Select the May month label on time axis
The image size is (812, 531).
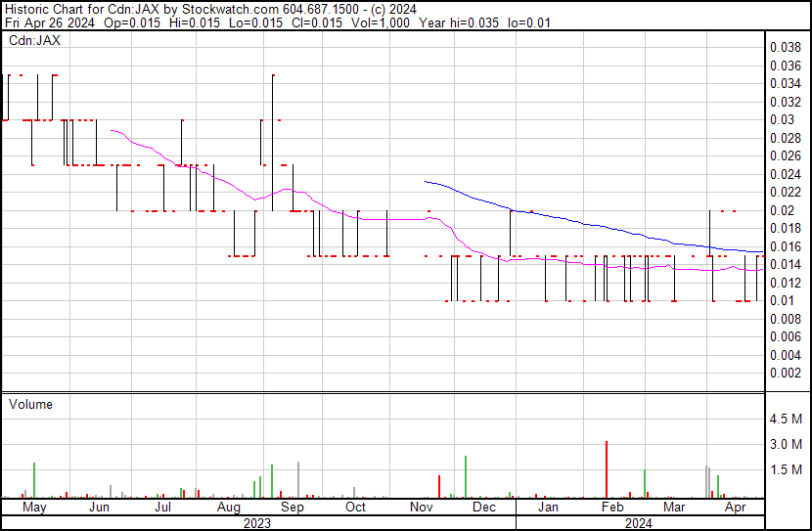(x=34, y=508)
